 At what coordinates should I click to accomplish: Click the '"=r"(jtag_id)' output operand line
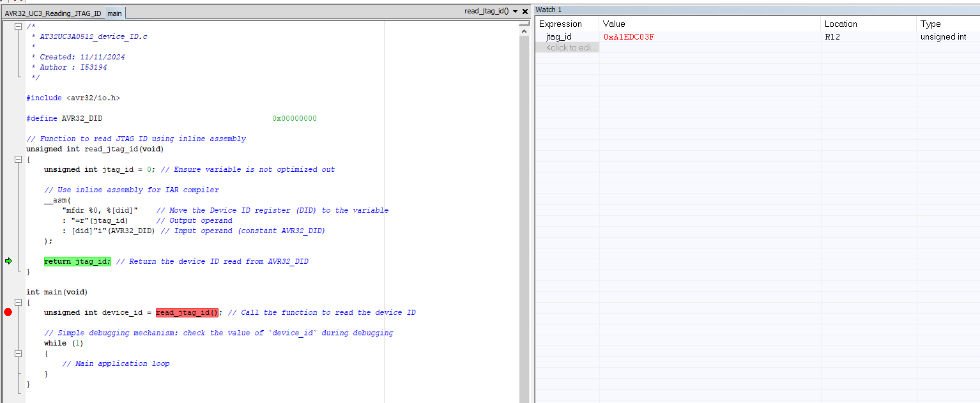[95, 220]
